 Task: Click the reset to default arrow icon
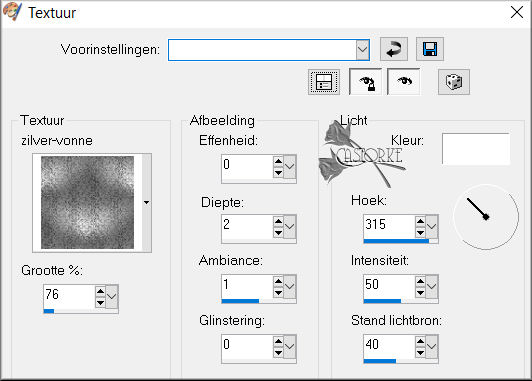click(x=394, y=49)
